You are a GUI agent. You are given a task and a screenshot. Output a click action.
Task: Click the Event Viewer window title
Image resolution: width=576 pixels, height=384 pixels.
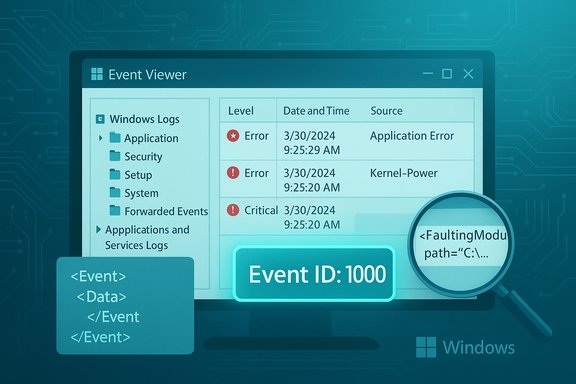click(147, 75)
